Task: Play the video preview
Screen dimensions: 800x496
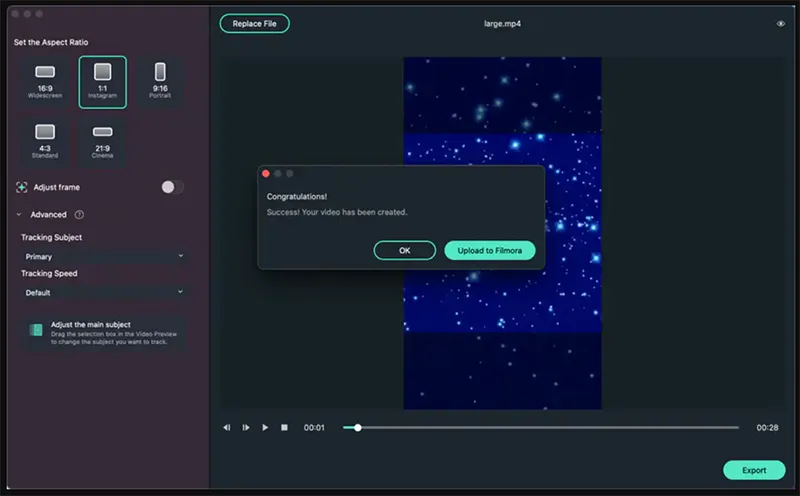Action: point(265,427)
